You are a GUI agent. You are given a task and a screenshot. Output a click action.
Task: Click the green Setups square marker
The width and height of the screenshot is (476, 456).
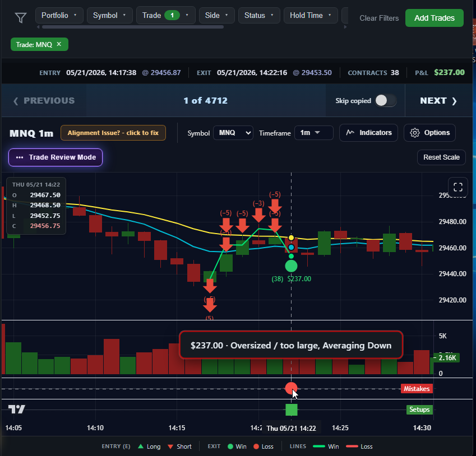click(292, 410)
